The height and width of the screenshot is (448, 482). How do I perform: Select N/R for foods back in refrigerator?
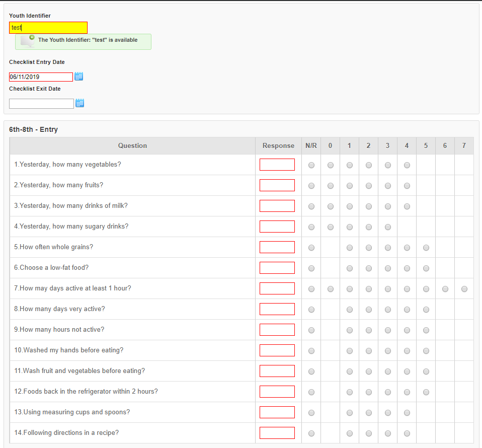[311, 392]
